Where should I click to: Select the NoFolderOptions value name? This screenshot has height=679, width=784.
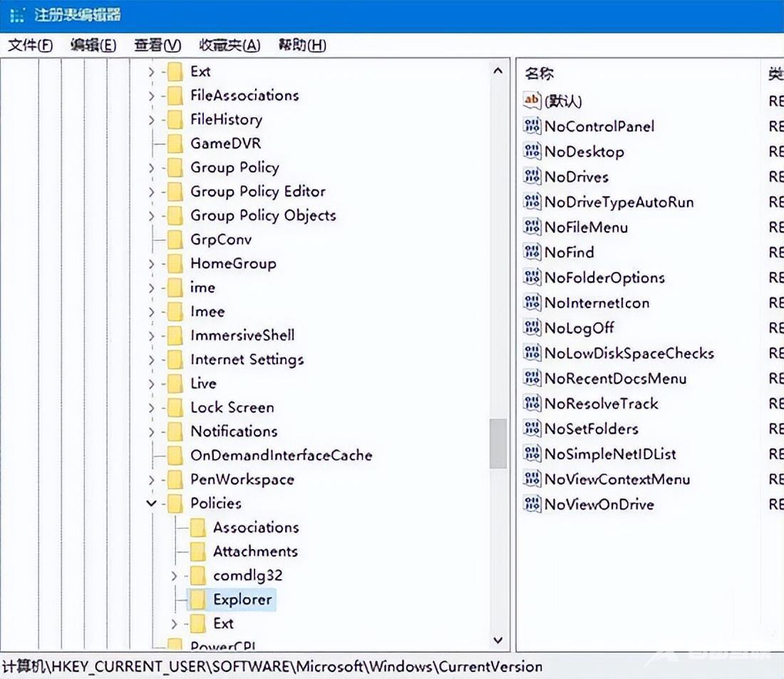tap(604, 277)
